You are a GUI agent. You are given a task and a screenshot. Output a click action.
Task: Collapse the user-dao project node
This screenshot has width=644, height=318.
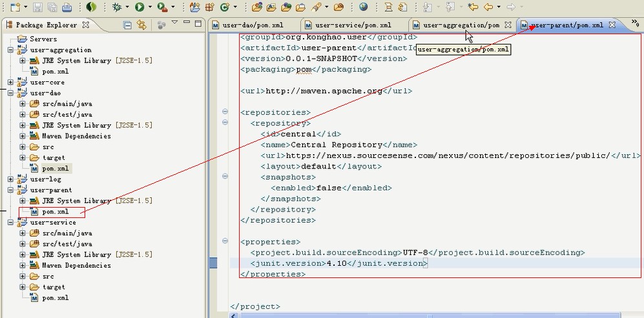(11, 93)
